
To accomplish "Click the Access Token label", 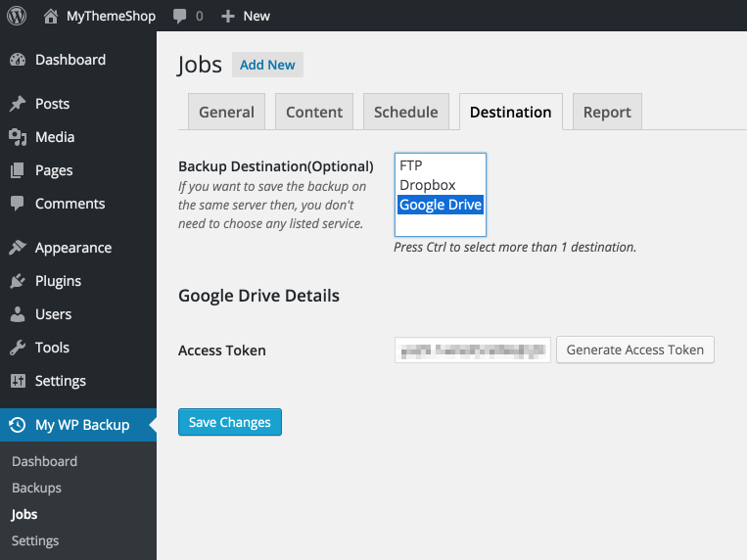I will click(222, 350).
